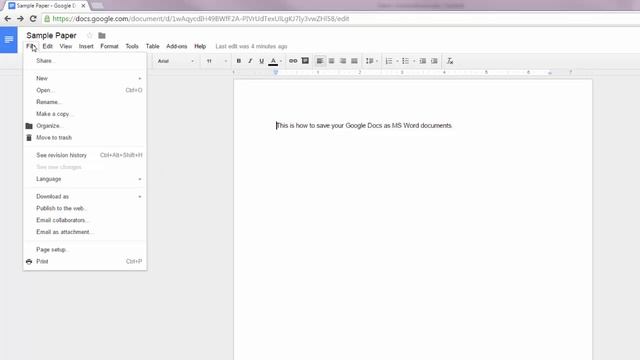This screenshot has height=360, width=640.
Task: Open the View menu
Action: pyautogui.click(x=65, y=46)
